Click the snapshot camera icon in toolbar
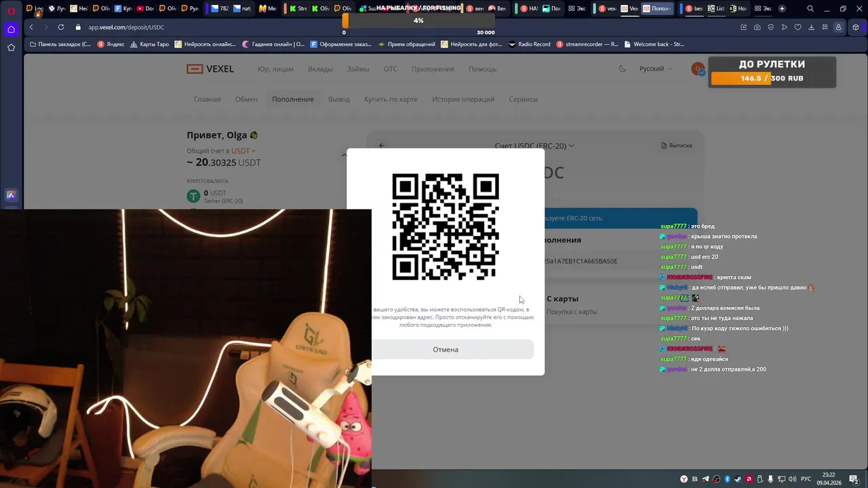This screenshot has width=868, height=488. pyautogui.click(x=757, y=27)
